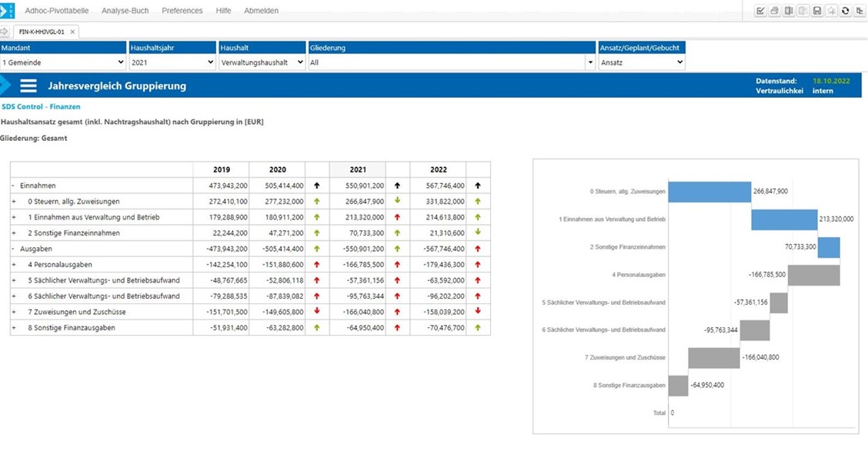Open the Adhoc-Pivottabelle menu
The height and width of the screenshot is (455, 868).
(56, 11)
